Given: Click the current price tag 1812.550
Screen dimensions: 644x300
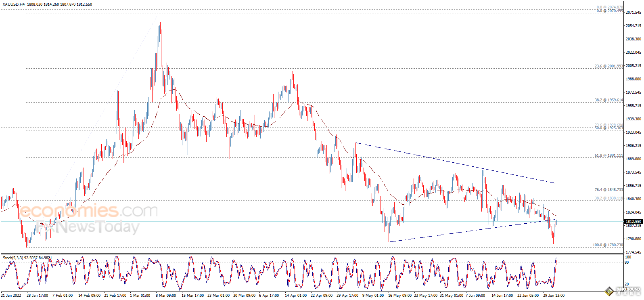Looking at the screenshot, I should pyautogui.click(x=633, y=221).
